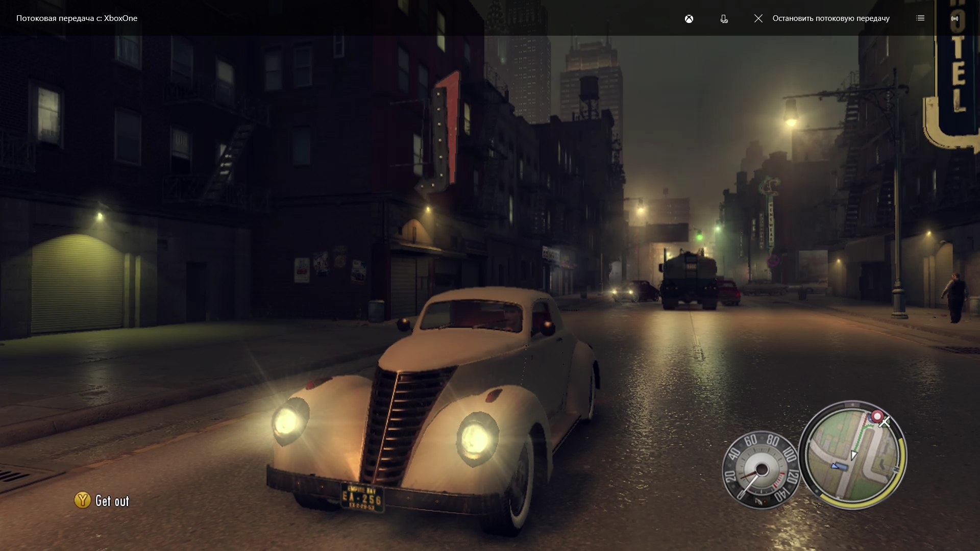Click 'Потоковая передача с: XboxOne' title
This screenshot has height=551, width=980.
[77, 18]
